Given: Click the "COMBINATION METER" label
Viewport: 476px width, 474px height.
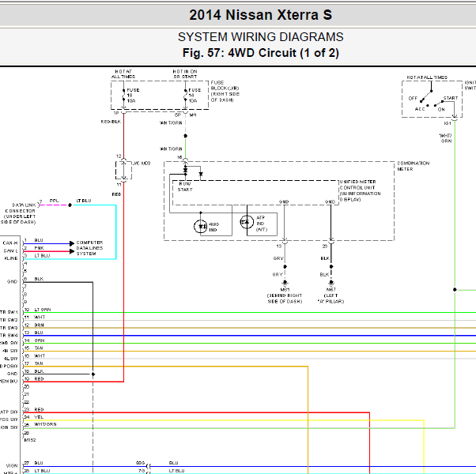Looking at the screenshot, I should tap(414, 166).
